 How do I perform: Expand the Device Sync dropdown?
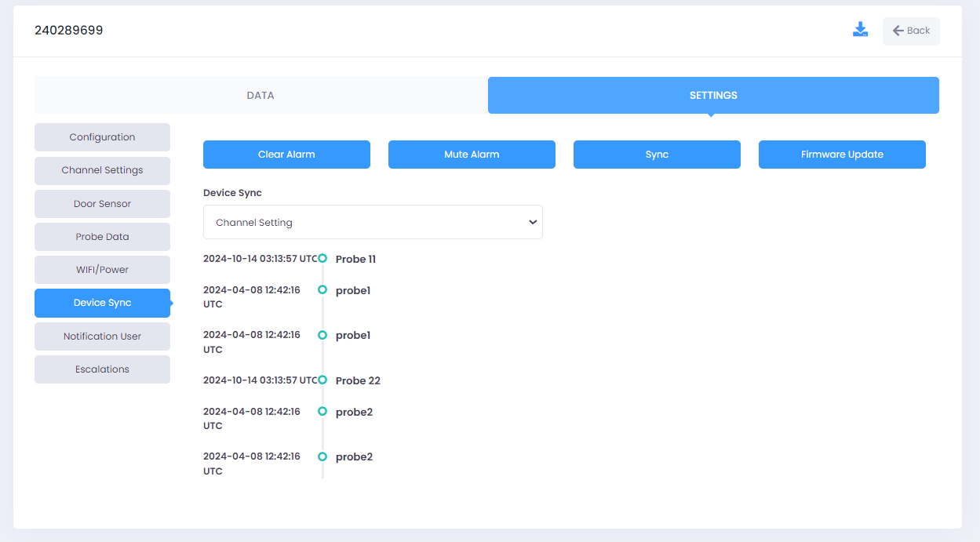point(373,223)
